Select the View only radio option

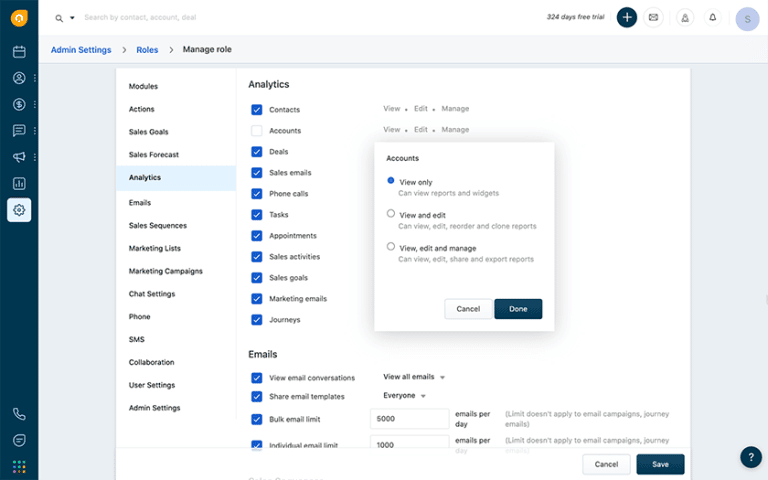(x=391, y=181)
